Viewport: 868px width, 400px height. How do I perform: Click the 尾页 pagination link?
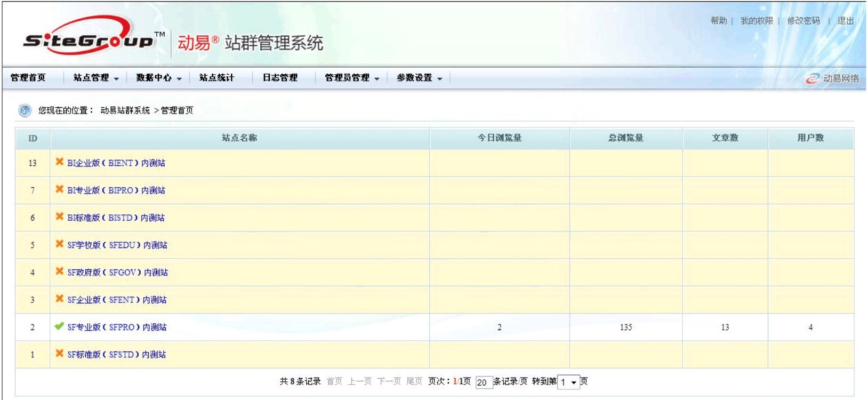click(414, 381)
